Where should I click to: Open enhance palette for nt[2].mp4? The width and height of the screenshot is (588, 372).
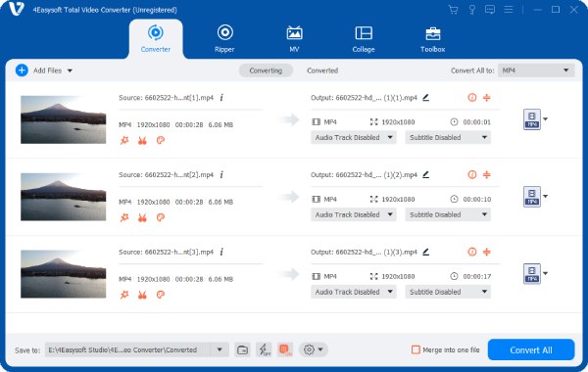click(161, 217)
